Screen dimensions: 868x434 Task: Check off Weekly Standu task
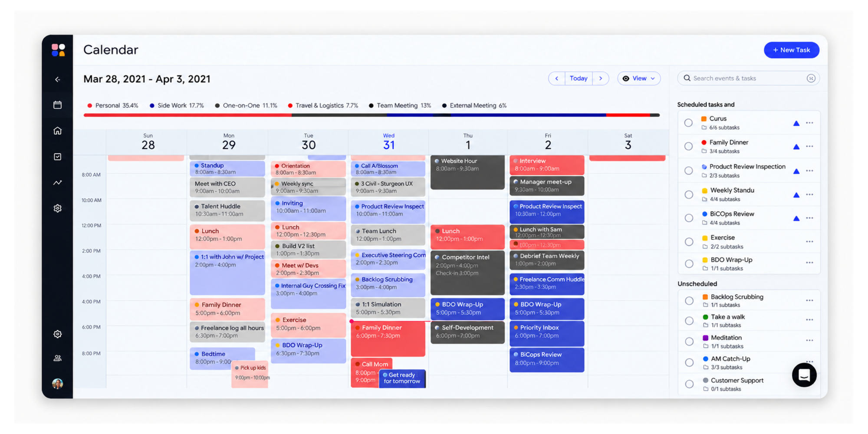tap(688, 194)
